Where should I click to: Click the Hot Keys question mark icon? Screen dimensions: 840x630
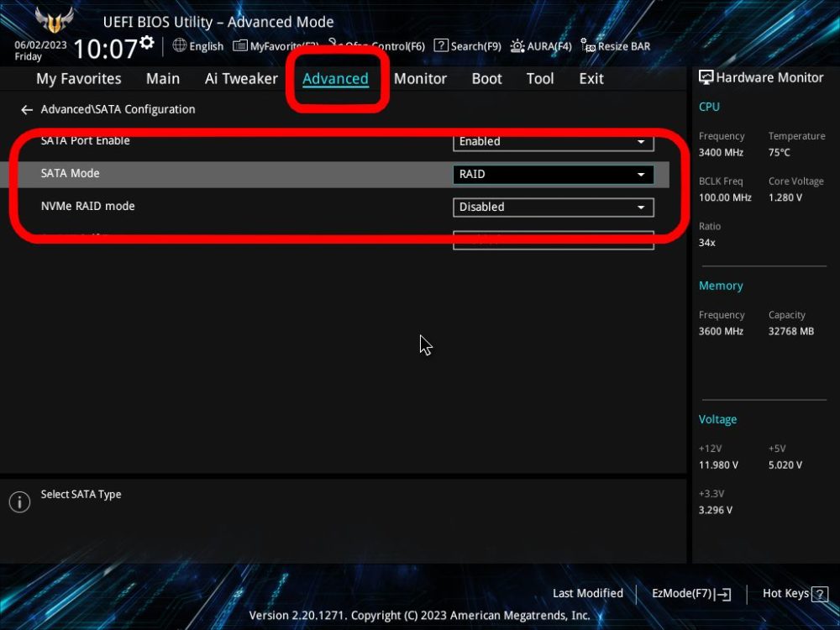(820, 594)
